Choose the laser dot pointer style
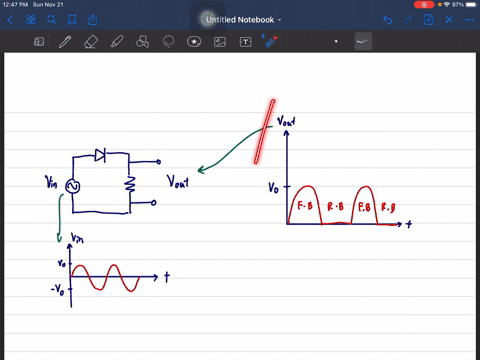This screenshot has width=480, height=360. 336,41
